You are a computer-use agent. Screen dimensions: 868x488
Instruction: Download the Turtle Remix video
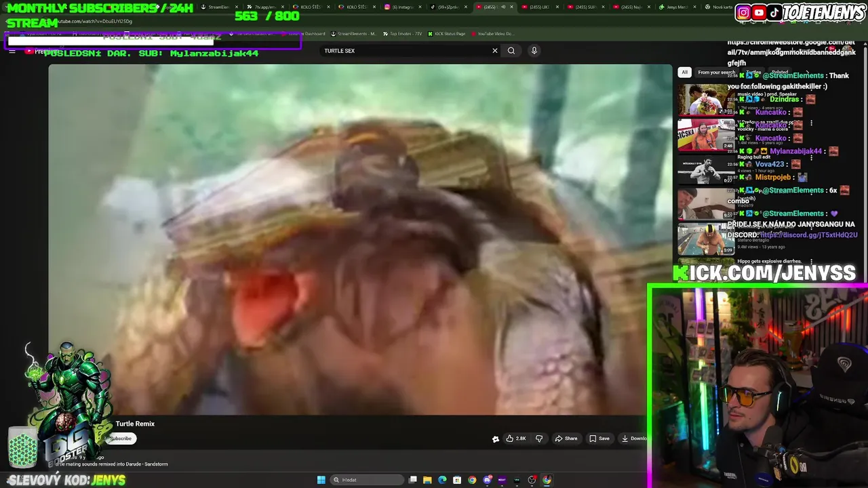(x=634, y=439)
